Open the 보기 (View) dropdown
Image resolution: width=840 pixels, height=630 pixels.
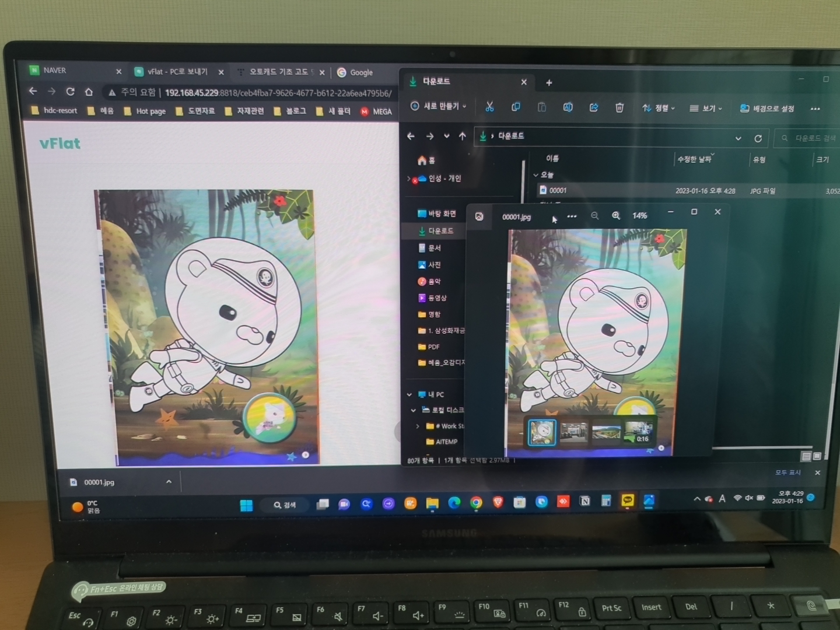pos(706,108)
